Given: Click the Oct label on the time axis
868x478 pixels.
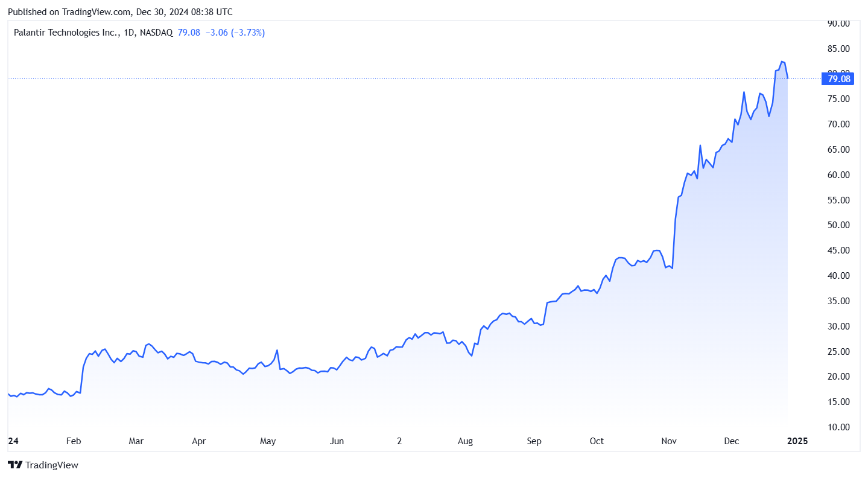Looking at the screenshot, I should (597, 441).
